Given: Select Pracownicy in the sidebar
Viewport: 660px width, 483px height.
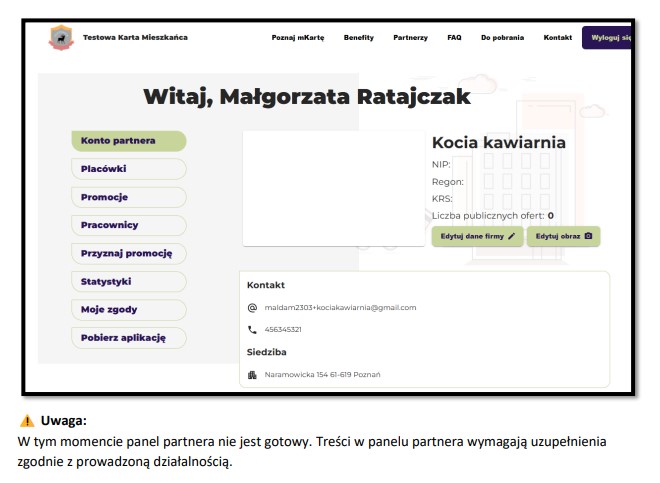Looking at the screenshot, I should pyautogui.click(x=128, y=225).
